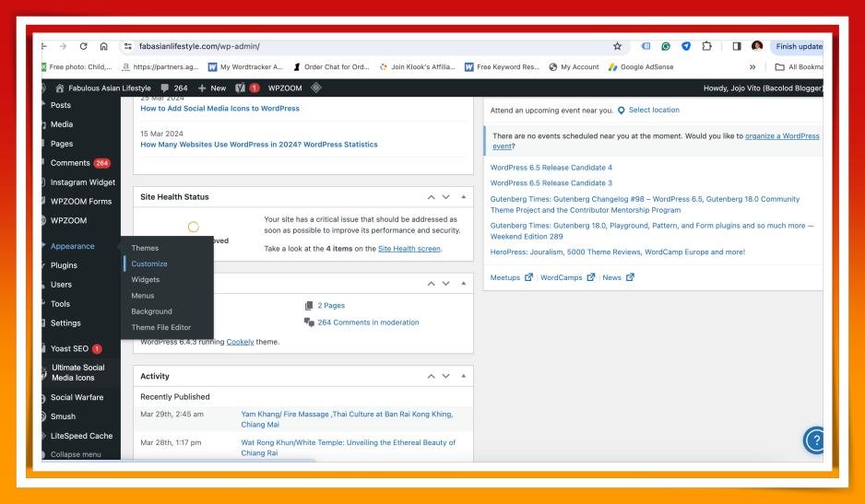Image resolution: width=865 pixels, height=504 pixels.
Task: Click the home icon in browser toolbar
Action: point(103,46)
